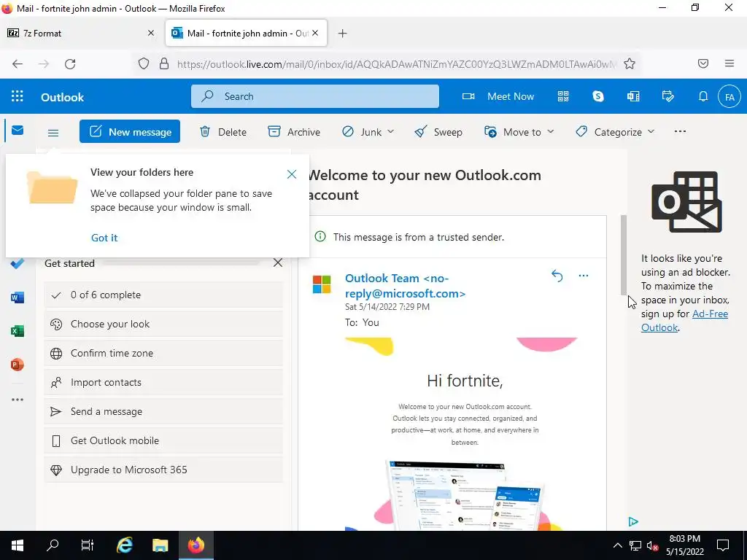Go back in Firefox

point(18,64)
